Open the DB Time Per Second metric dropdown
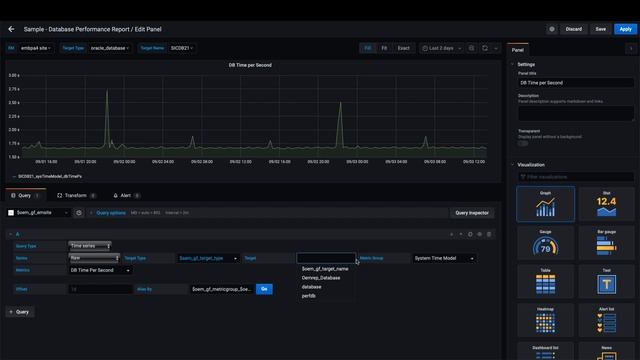This screenshot has height=360, width=640. click(100, 270)
